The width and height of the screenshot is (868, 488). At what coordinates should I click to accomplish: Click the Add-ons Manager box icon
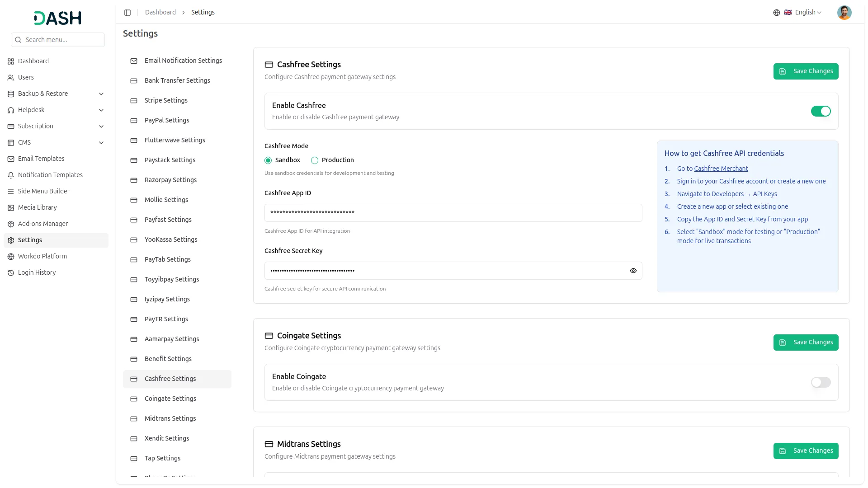pyautogui.click(x=11, y=224)
